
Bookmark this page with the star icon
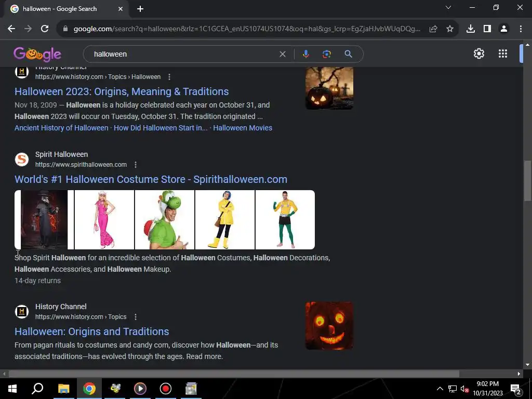pos(450,29)
